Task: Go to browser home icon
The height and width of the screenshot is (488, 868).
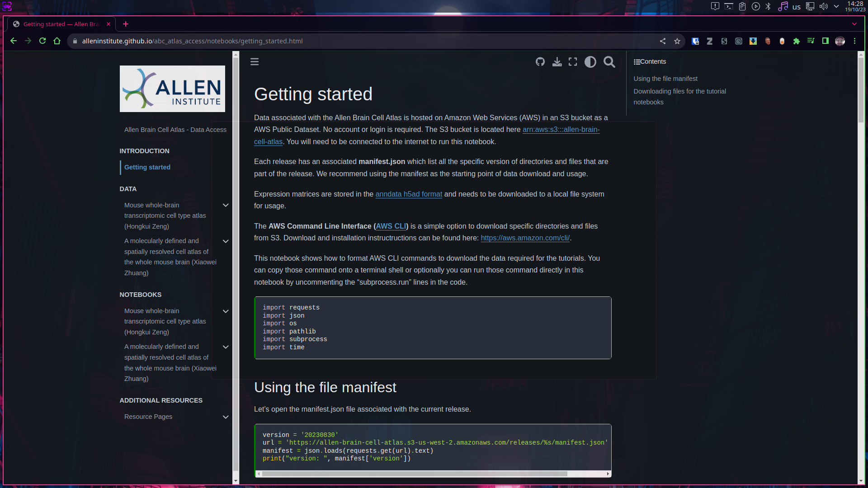Action: [x=57, y=41]
